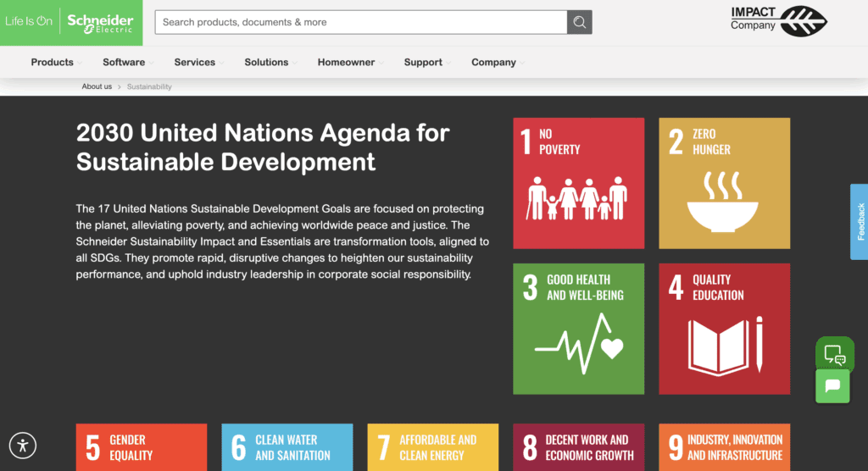Click the Good Health heartbeat tile
868x471 pixels.
coord(578,329)
